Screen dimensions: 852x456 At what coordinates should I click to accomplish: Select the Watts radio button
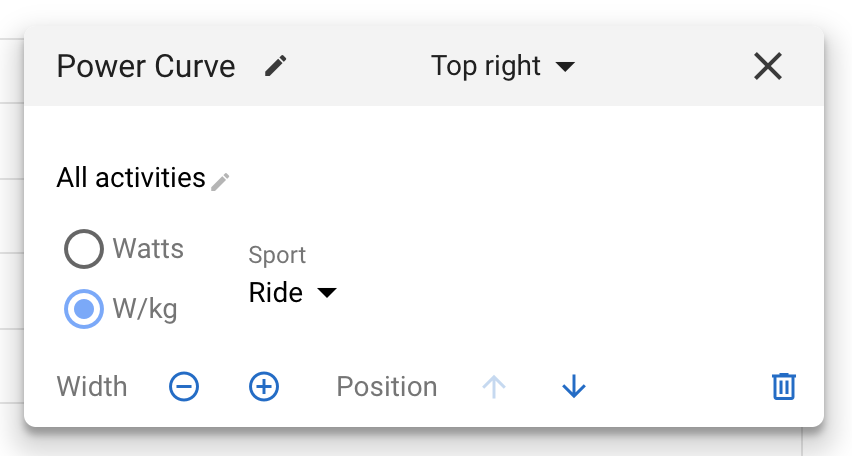(x=84, y=249)
